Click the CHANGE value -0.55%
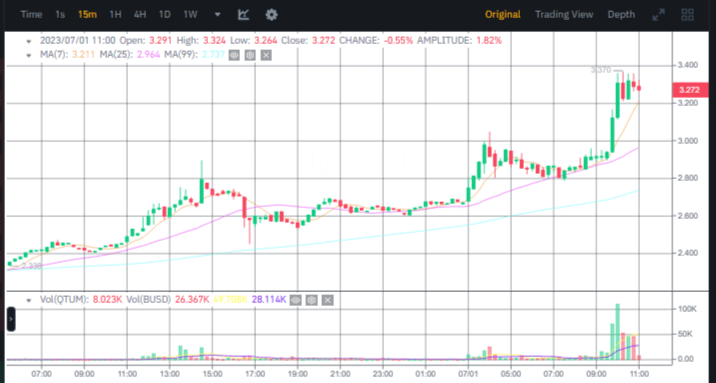 point(398,41)
